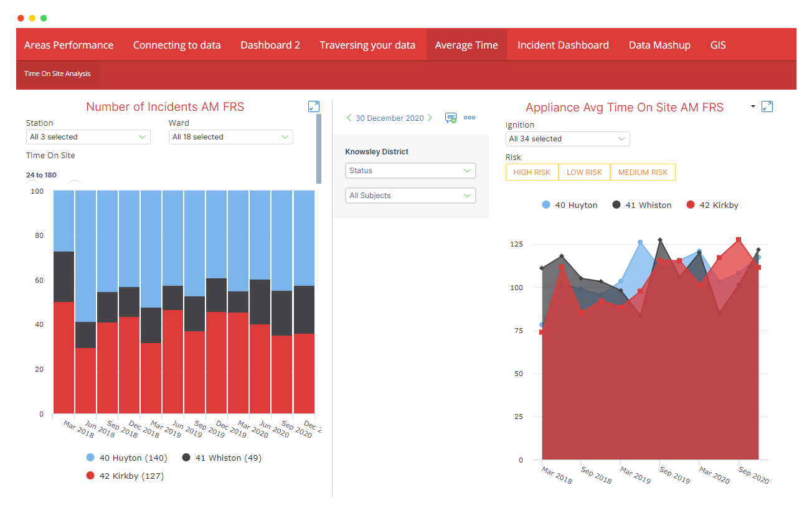This screenshot has width=812, height=523.
Task: Open small caret menu beside Appliance chart title
Action: [x=753, y=106]
